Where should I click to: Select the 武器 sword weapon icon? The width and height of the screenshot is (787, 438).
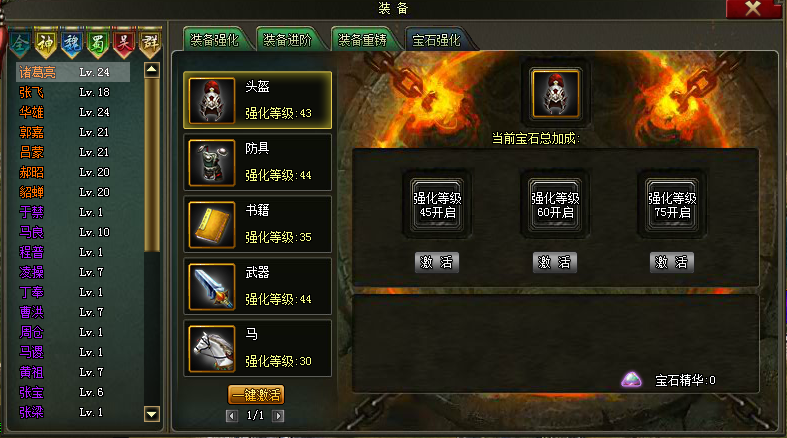212,286
